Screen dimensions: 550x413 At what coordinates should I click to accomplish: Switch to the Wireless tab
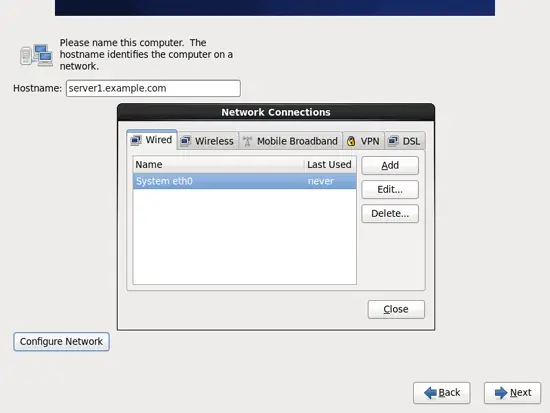(208, 141)
